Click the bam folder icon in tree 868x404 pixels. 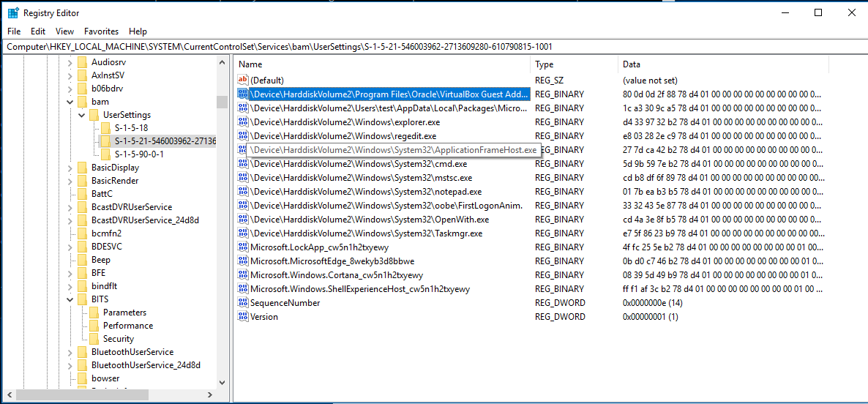click(x=82, y=102)
